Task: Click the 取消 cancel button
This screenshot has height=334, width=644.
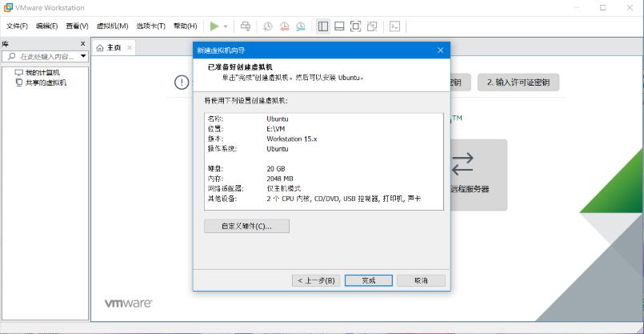Action: click(421, 280)
